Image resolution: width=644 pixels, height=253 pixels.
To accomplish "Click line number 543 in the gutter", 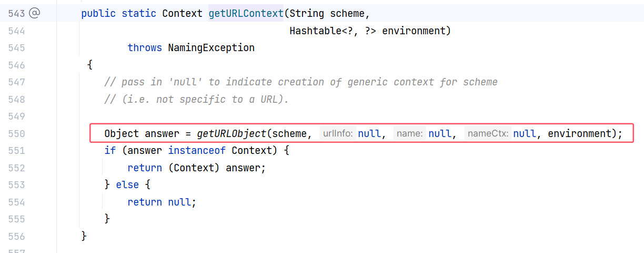I will pos(16,14).
